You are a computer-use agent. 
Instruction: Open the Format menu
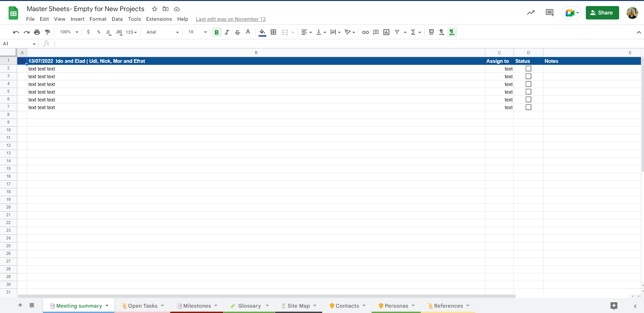pos(98,19)
